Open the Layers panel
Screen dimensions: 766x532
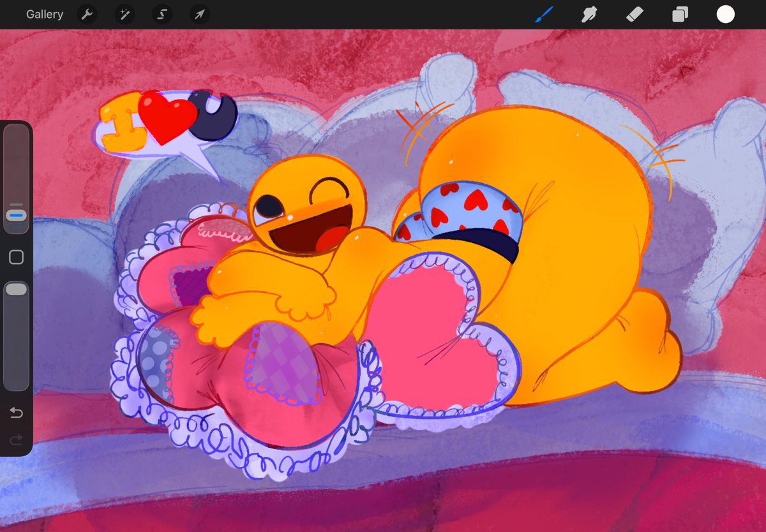tap(680, 14)
